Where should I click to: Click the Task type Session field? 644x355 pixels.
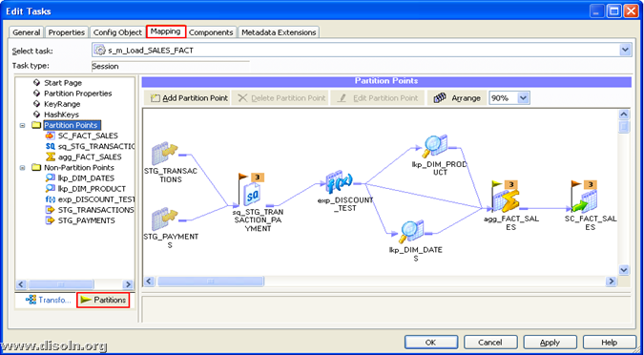click(171, 66)
